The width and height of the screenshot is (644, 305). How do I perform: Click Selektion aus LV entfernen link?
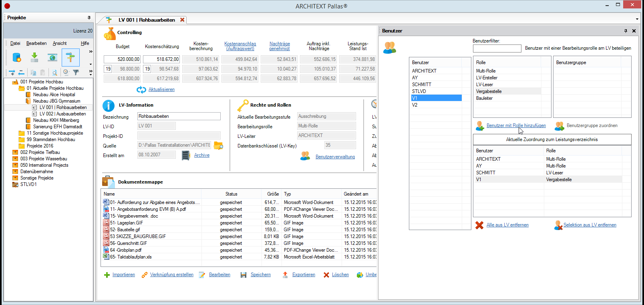click(590, 225)
